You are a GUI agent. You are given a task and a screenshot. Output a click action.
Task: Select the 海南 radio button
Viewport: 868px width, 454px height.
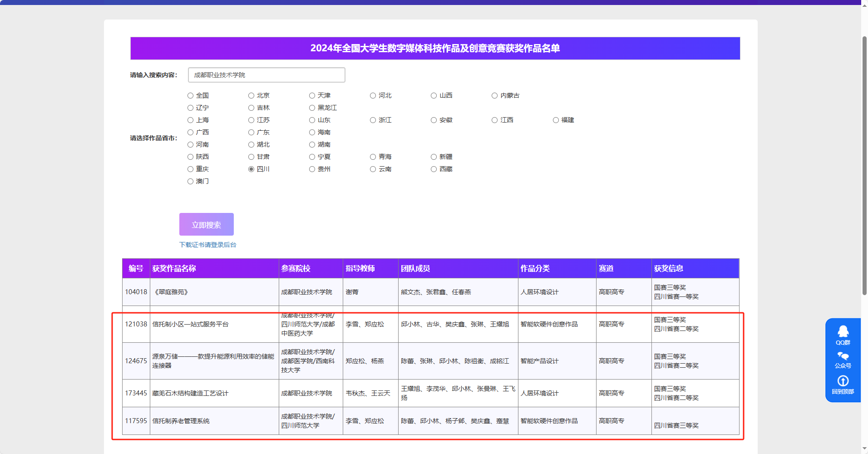pos(312,132)
